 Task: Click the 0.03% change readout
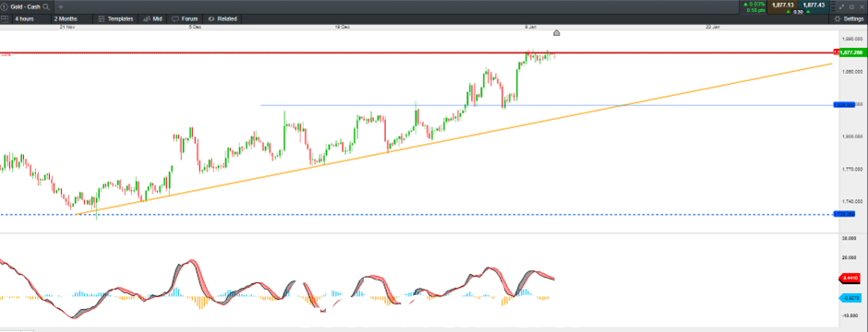tap(754, 5)
